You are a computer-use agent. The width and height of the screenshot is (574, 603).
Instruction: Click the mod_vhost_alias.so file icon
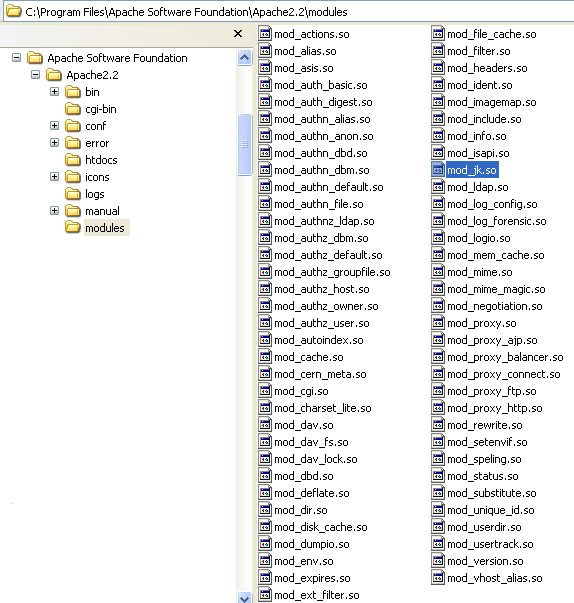(x=438, y=578)
